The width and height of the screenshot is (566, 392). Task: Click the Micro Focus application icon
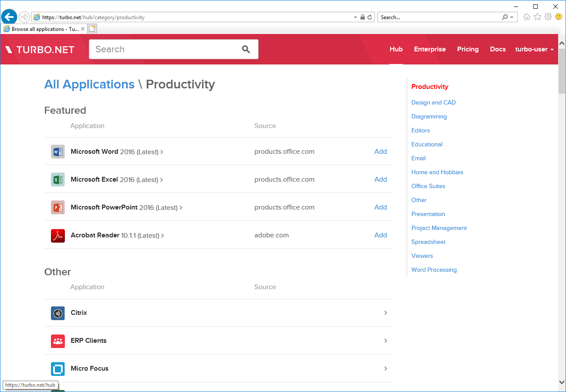point(57,368)
